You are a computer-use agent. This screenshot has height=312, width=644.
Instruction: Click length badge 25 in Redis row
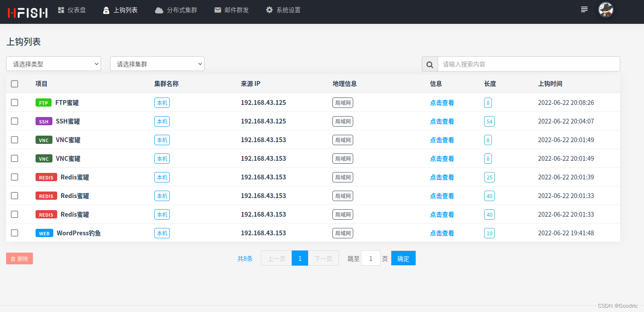tap(489, 177)
